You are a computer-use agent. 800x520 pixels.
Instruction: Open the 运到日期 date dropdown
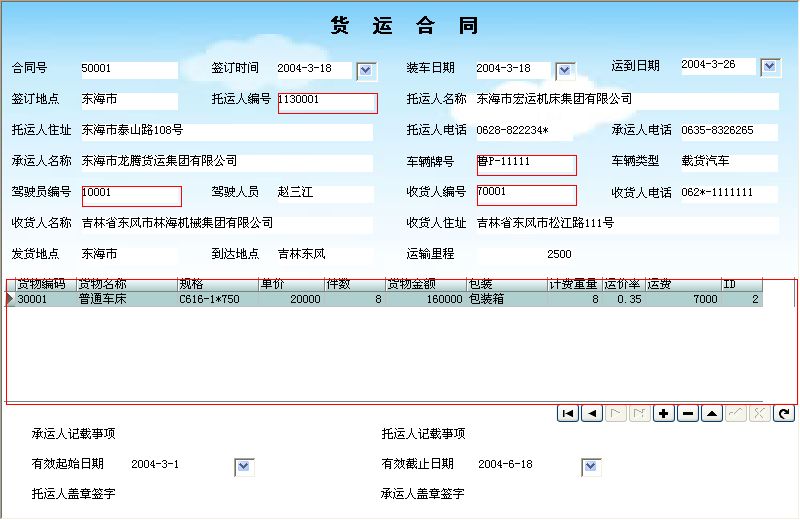(x=769, y=66)
